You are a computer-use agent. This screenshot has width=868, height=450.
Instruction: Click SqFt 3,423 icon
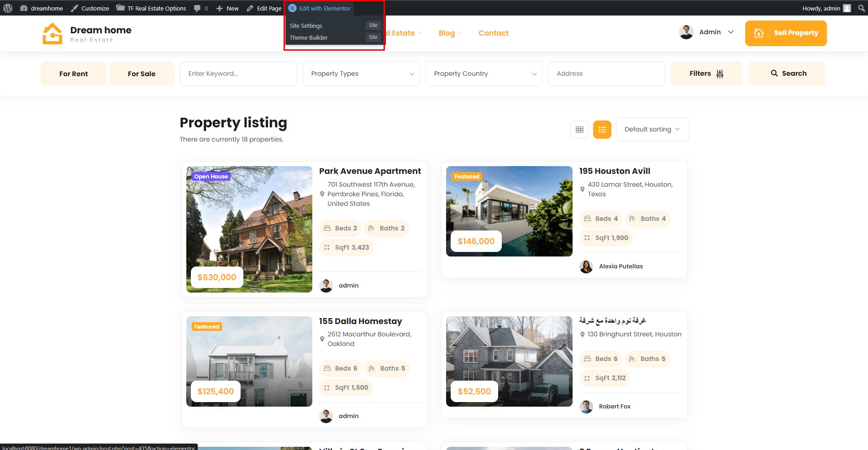point(327,247)
